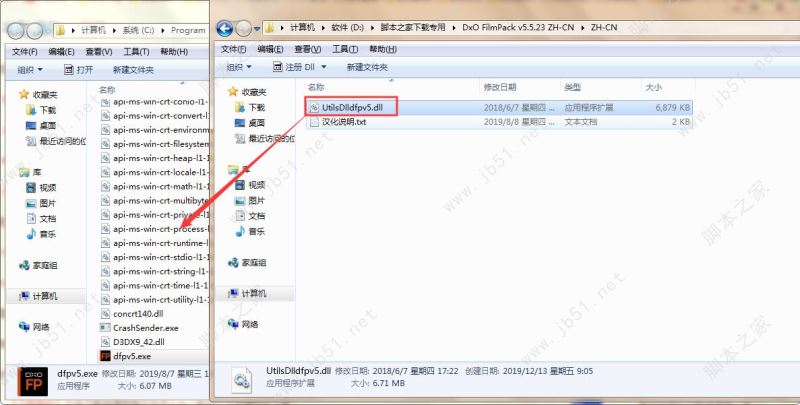Screen dimensions: 800x405
Task: Click 脚本之家下载专用 breadcrumb segment
Action: tap(413, 28)
